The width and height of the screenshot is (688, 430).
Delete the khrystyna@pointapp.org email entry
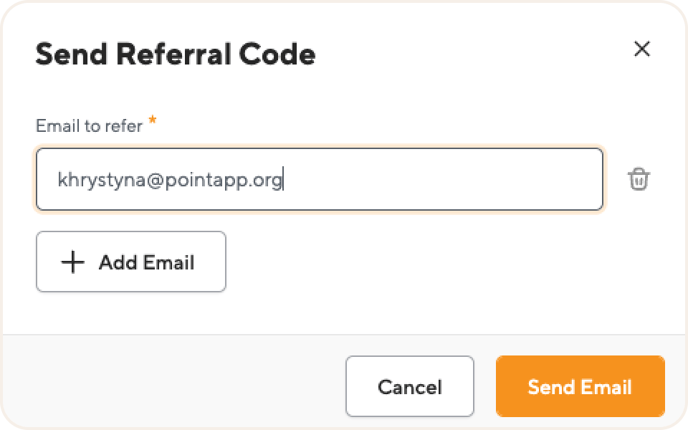click(x=638, y=179)
